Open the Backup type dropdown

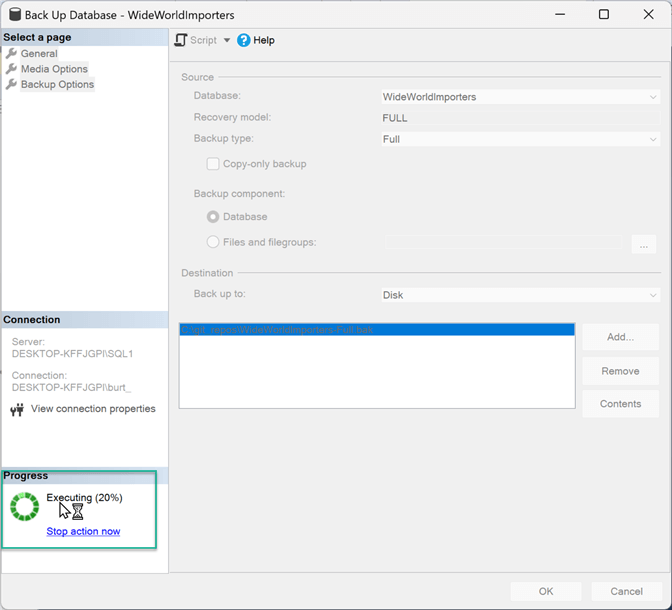(520, 139)
